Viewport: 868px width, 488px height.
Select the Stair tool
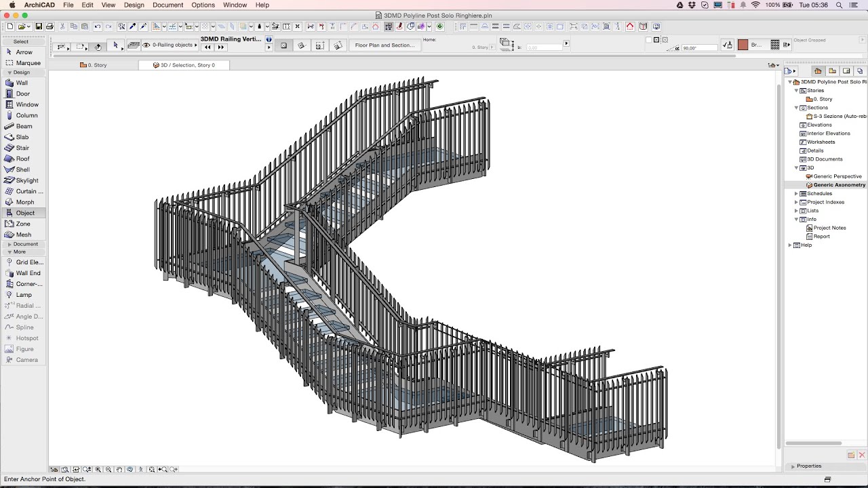(23, 148)
